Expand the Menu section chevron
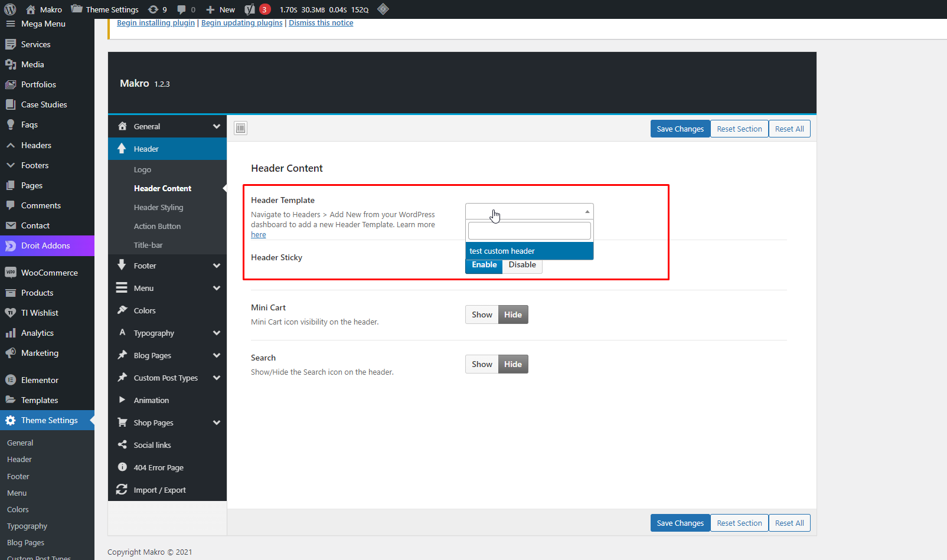This screenshot has height=560, width=947. click(217, 288)
